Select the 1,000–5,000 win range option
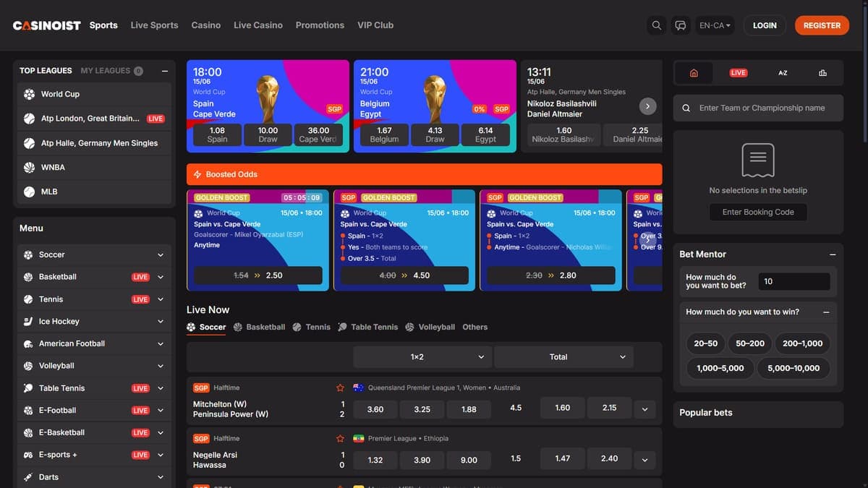Viewport: 868px width, 488px height. point(720,368)
